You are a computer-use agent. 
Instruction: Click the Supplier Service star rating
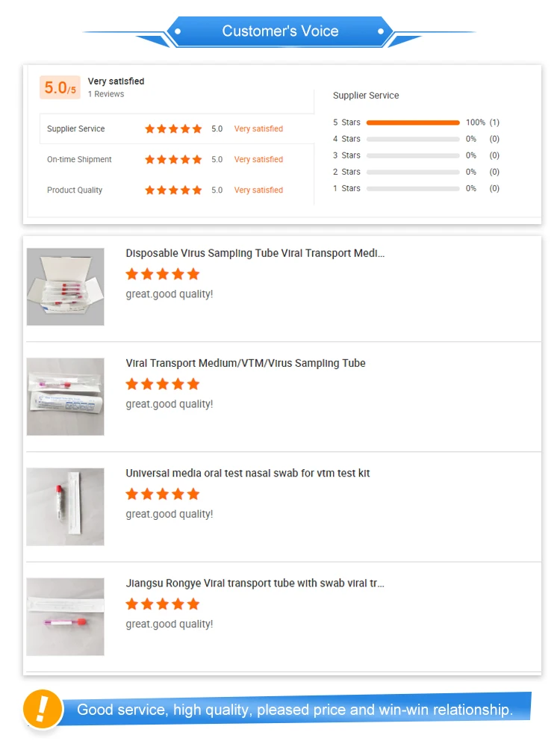173,129
